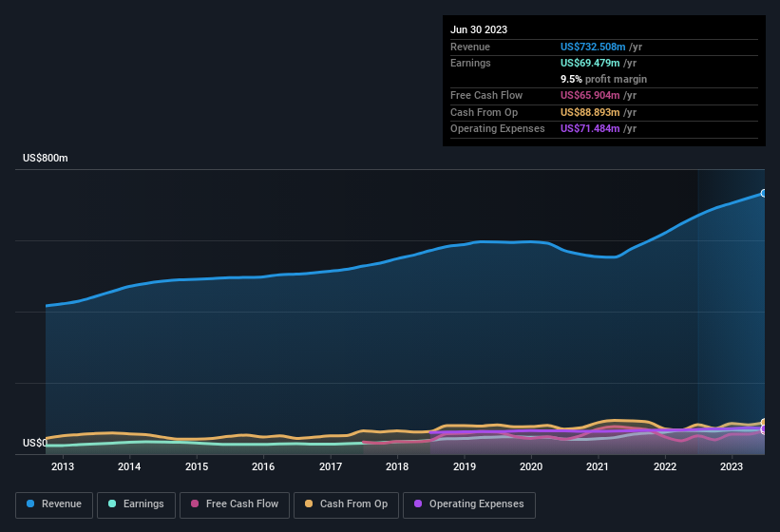The height and width of the screenshot is (532, 780).
Task: Toggle Free Cash Flow legend item
Action: [235, 504]
